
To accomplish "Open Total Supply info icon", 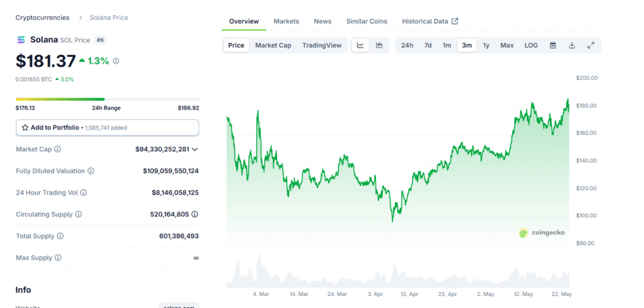I will tap(60, 236).
